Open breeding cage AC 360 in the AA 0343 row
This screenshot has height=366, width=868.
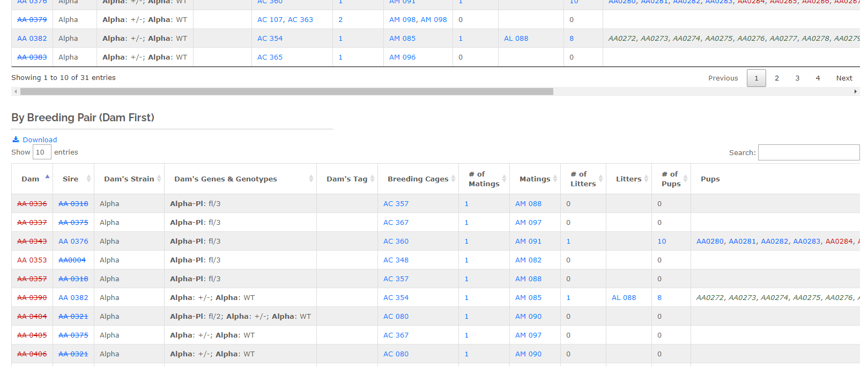[396, 241]
